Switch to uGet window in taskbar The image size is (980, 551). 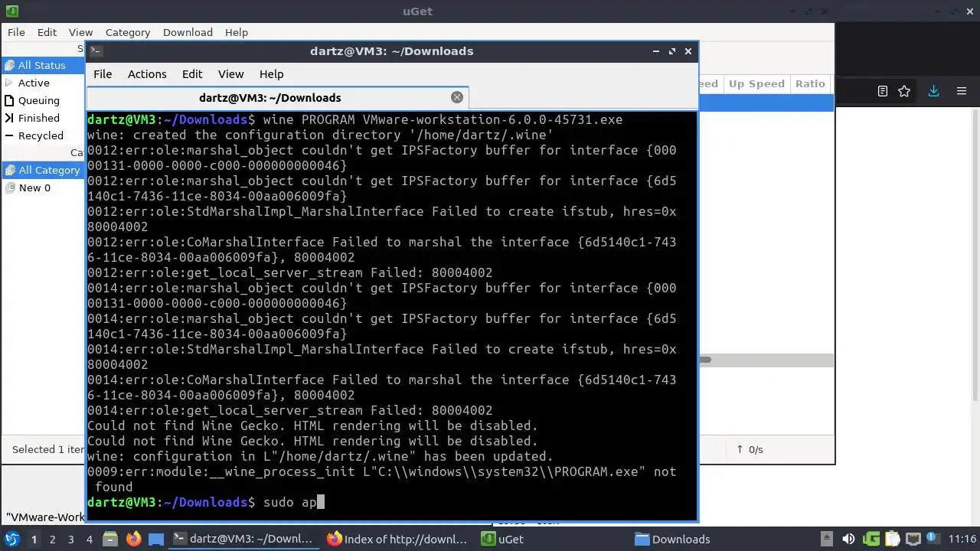tap(552, 539)
